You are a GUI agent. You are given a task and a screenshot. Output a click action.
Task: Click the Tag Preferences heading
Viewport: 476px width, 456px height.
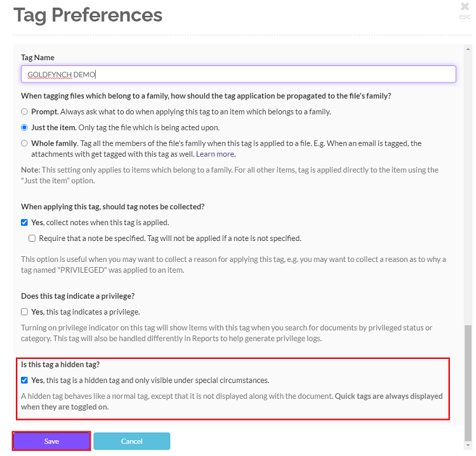tap(88, 15)
